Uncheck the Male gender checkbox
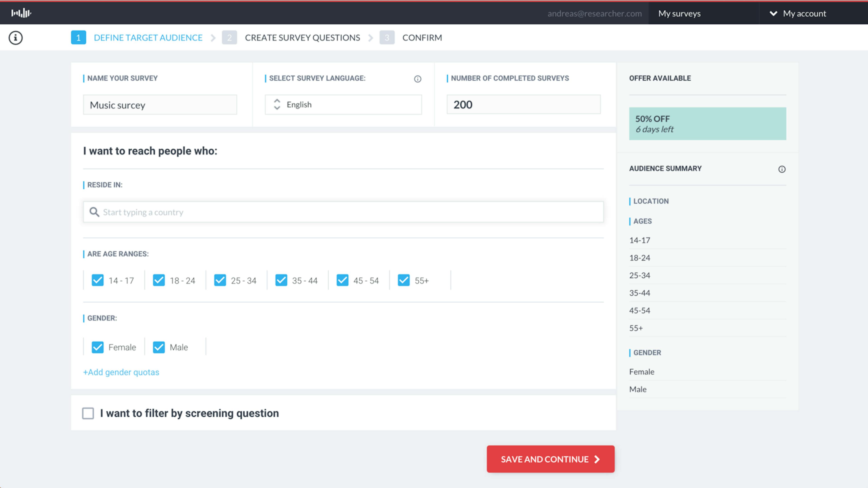This screenshot has height=488, width=868. click(159, 347)
